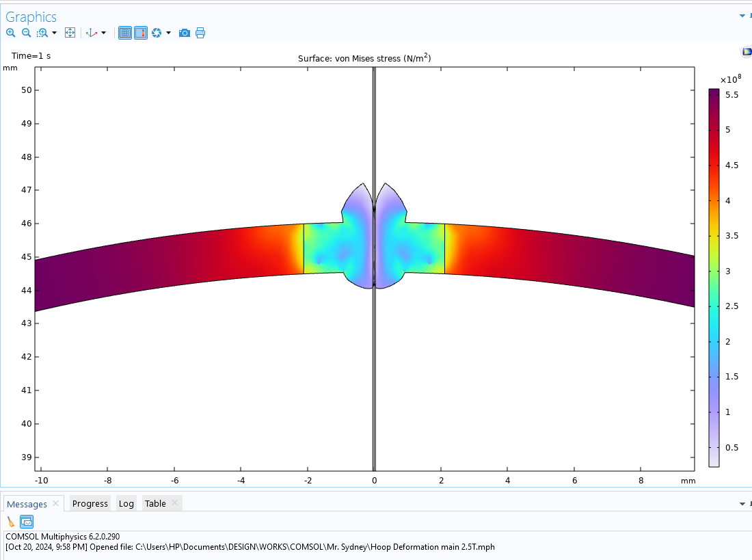The height and width of the screenshot is (560, 752).
Task: Toggle the message window icon in Messages panel
Action: pyautogui.click(x=27, y=522)
